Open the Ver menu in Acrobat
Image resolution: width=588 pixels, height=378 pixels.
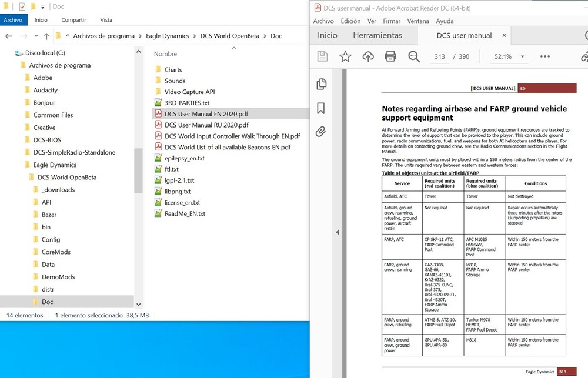(372, 21)
